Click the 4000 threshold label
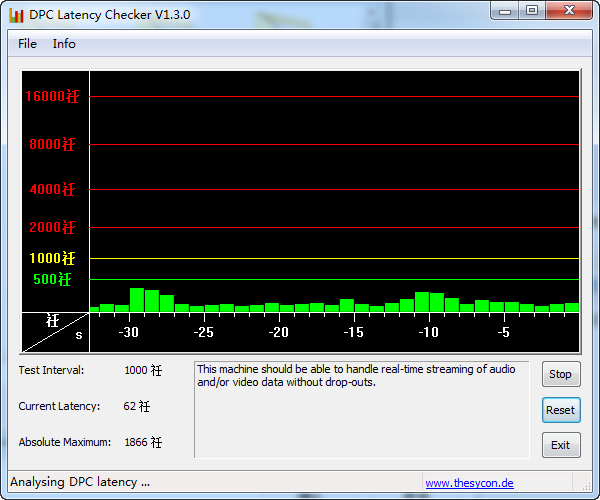The image size is (600, 500). point(52,189)
